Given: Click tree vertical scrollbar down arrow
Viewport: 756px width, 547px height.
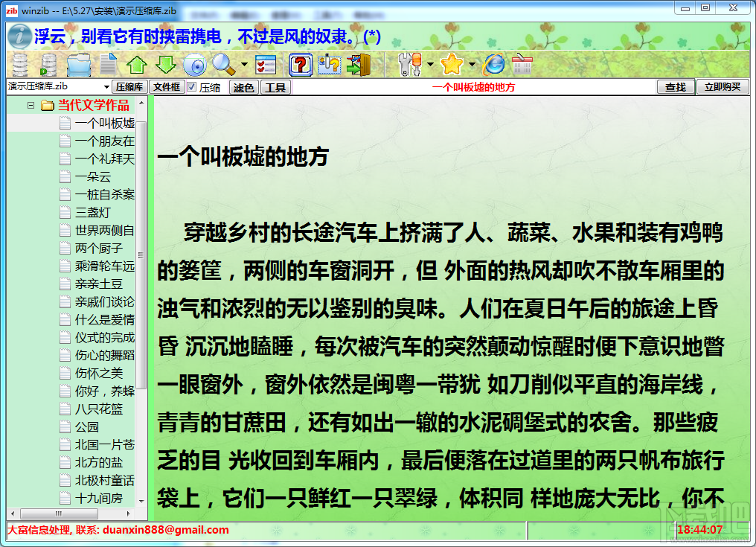Looking at the screenshot, I should [141, 501].
